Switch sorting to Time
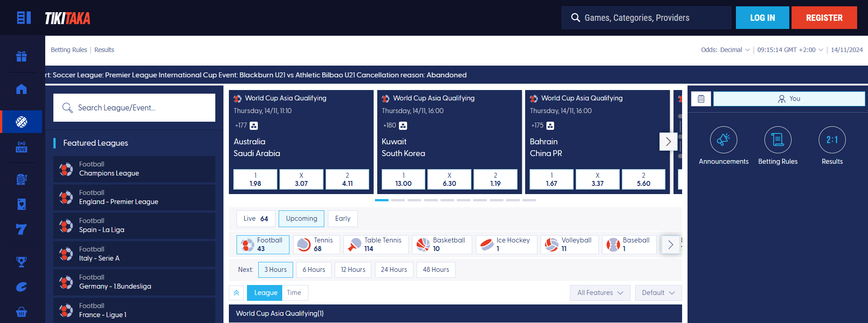The width and height of the screenshot is (868, 323). (294, 293)
